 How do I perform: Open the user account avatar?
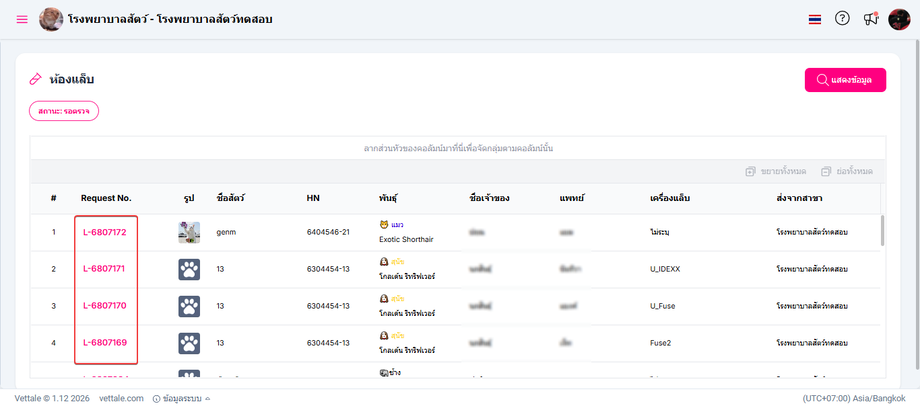click(x=899, y=19)
